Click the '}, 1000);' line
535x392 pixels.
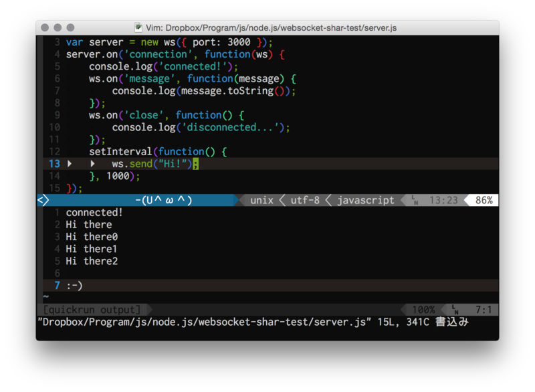114,177
